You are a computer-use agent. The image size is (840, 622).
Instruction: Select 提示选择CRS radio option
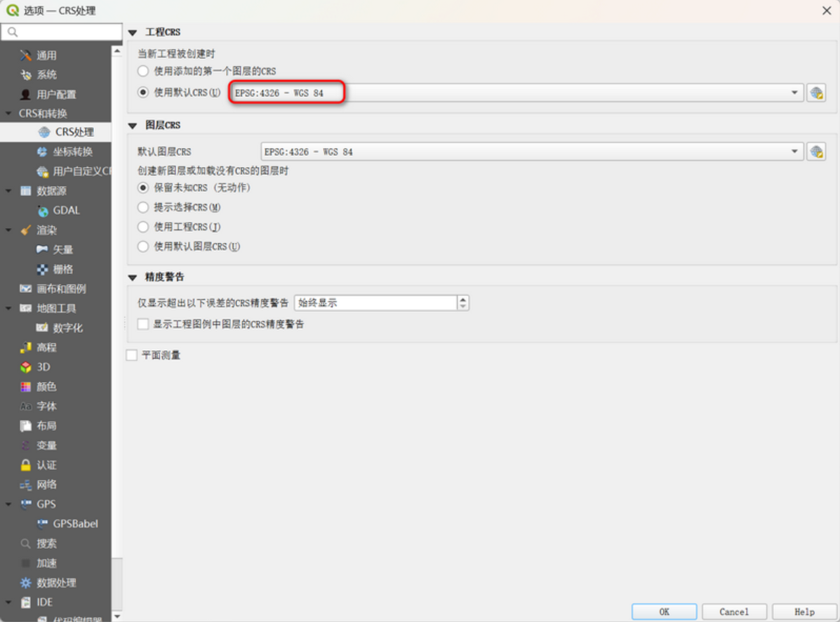point(143,207)
